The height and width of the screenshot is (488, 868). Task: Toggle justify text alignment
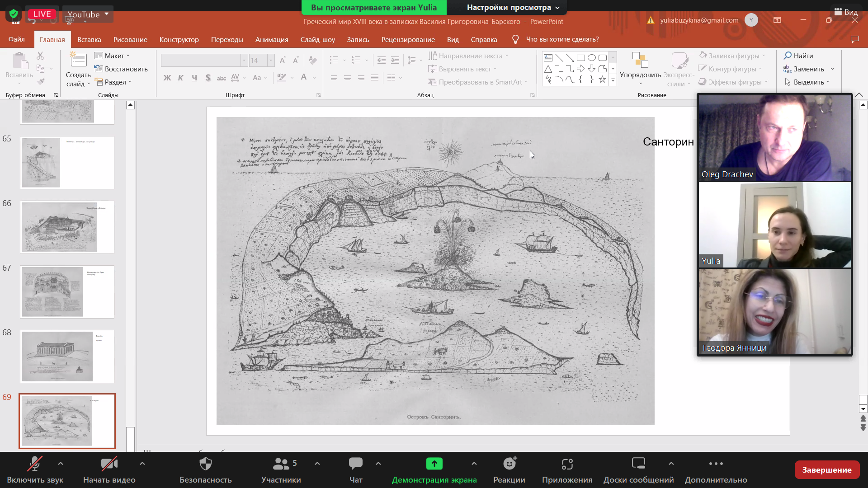click(x=375, y=78)
